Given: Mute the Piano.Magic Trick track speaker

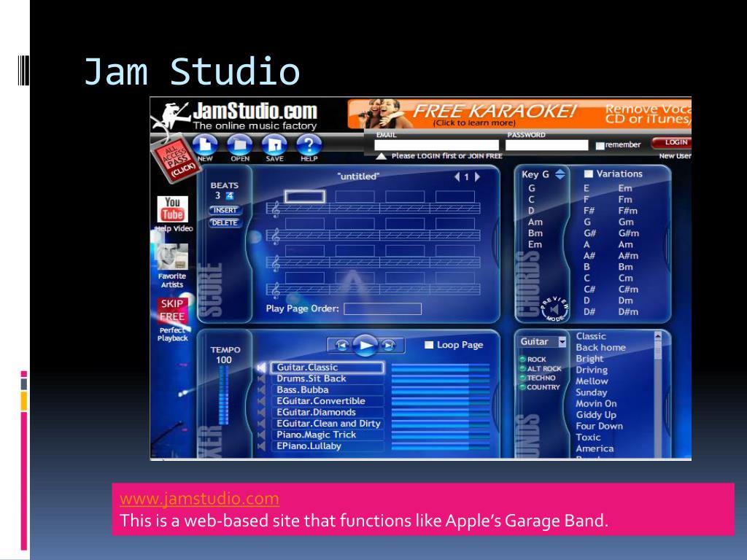Looking at the screenshot, I should pyautogui.click(x=262, y=435).
